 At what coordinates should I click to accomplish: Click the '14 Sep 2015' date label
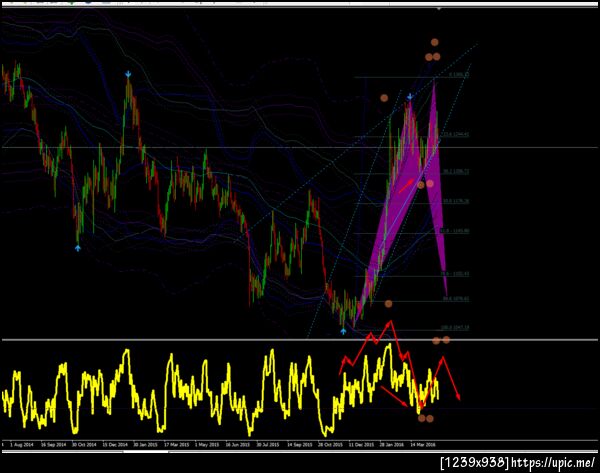300,445
